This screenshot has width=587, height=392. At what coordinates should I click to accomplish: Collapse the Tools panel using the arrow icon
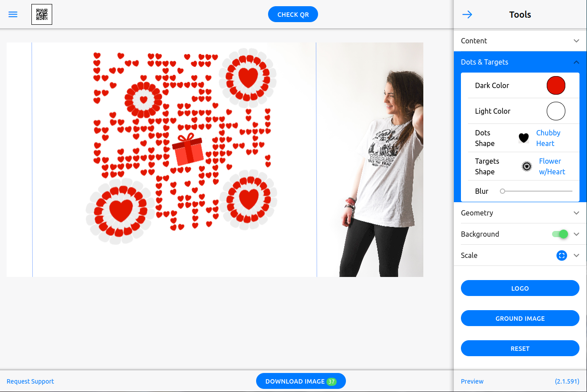point(467,14)
